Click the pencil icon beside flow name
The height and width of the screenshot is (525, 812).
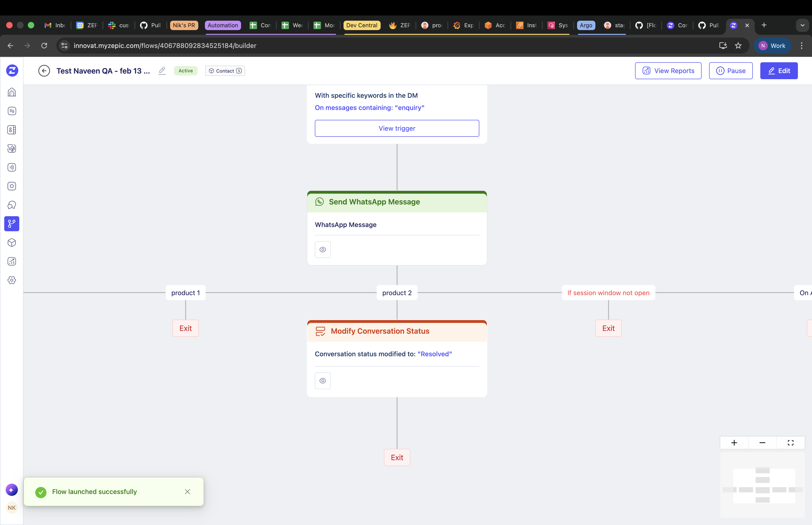(162, 71)
